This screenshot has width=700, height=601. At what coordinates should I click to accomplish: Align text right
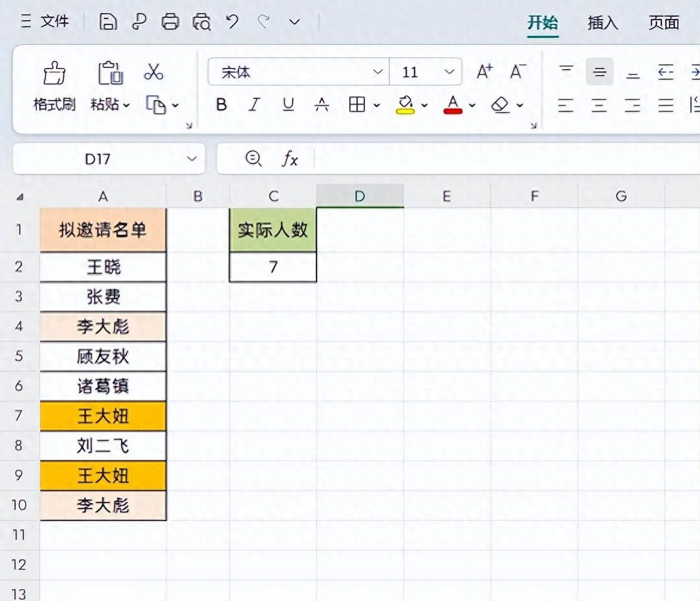point(633,106)
